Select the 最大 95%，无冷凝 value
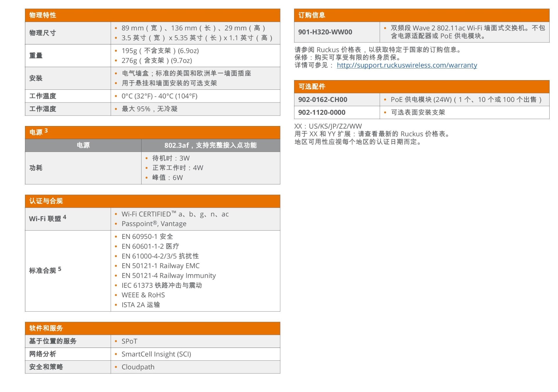Screen dimensions: 558x392 (x=150, y=109)
